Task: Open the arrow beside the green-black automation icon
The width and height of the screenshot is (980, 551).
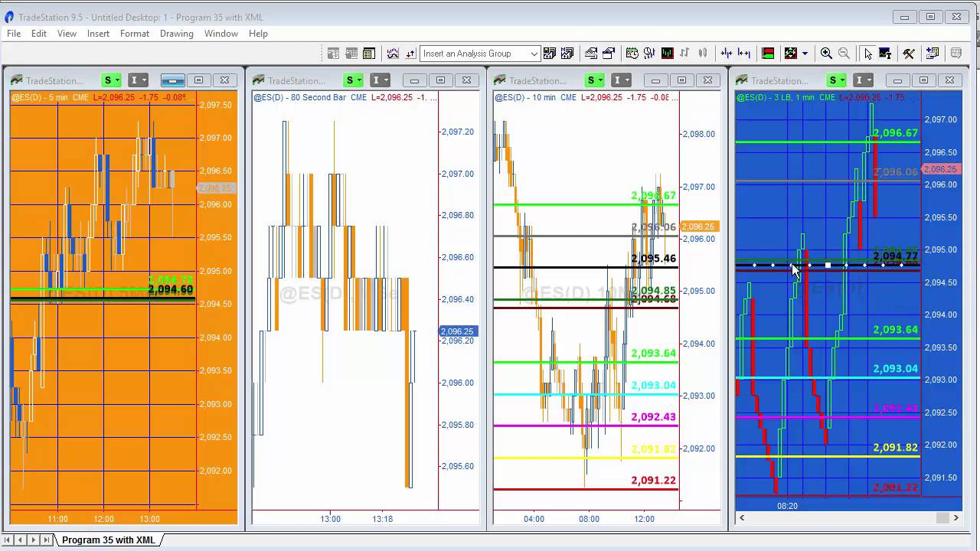Action: click(805, 54)
